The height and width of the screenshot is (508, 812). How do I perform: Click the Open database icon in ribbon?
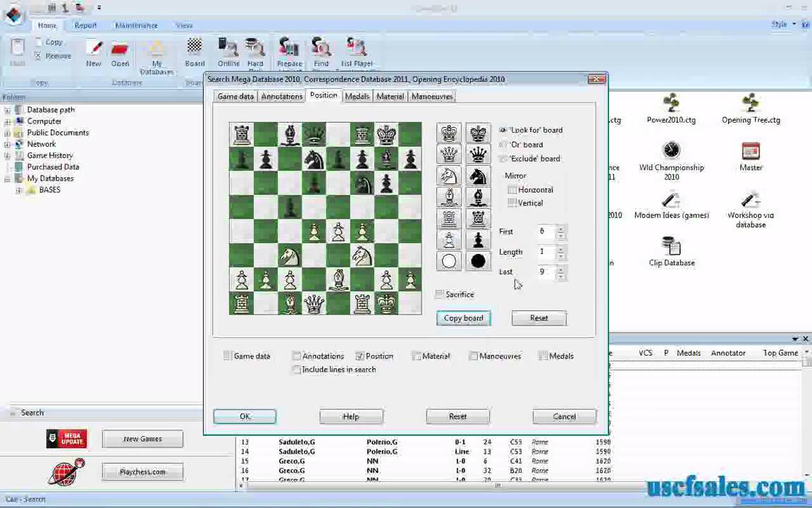(120, 53)
